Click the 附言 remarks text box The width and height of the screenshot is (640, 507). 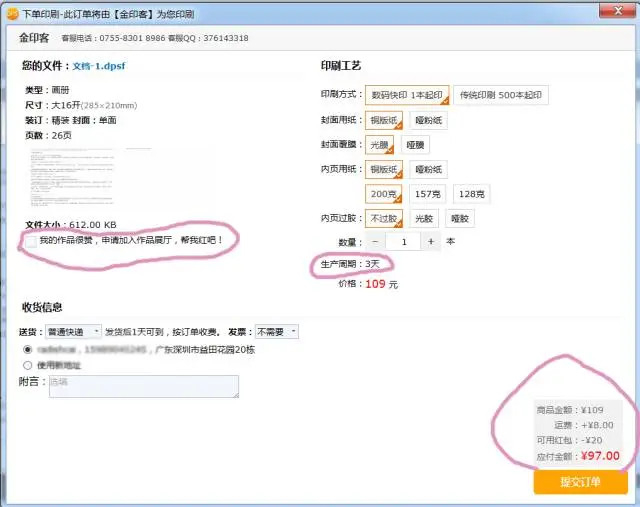(x=144, y=386)
